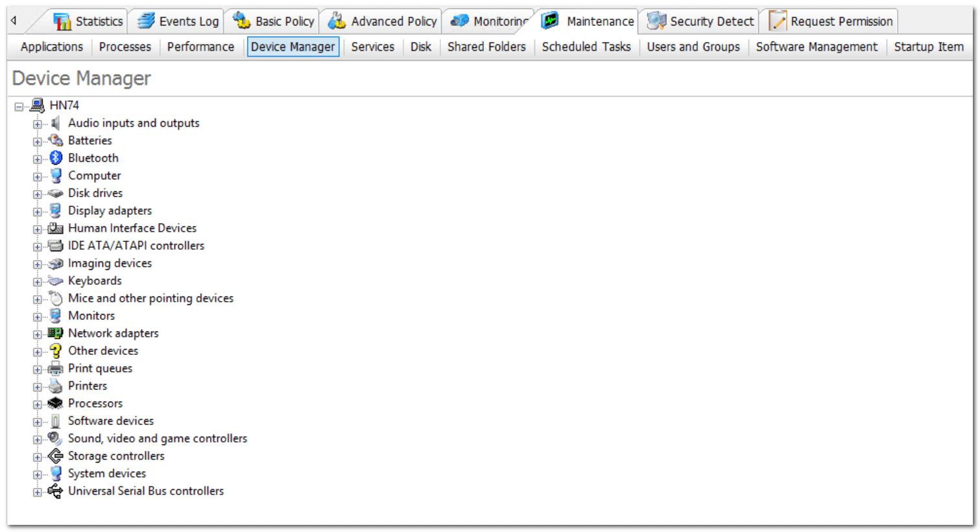
Task: Click the Network adapters icon
Action: tap(56, 333)
